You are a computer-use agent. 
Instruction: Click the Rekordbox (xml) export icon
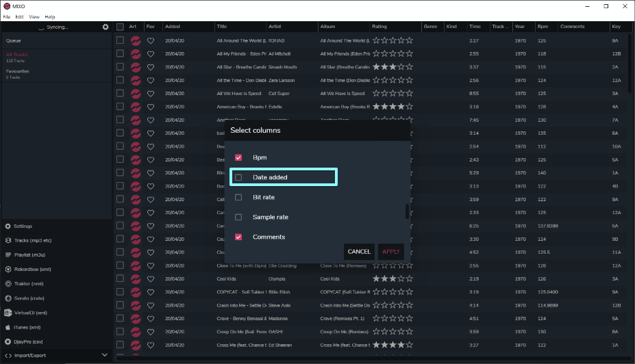8,270
